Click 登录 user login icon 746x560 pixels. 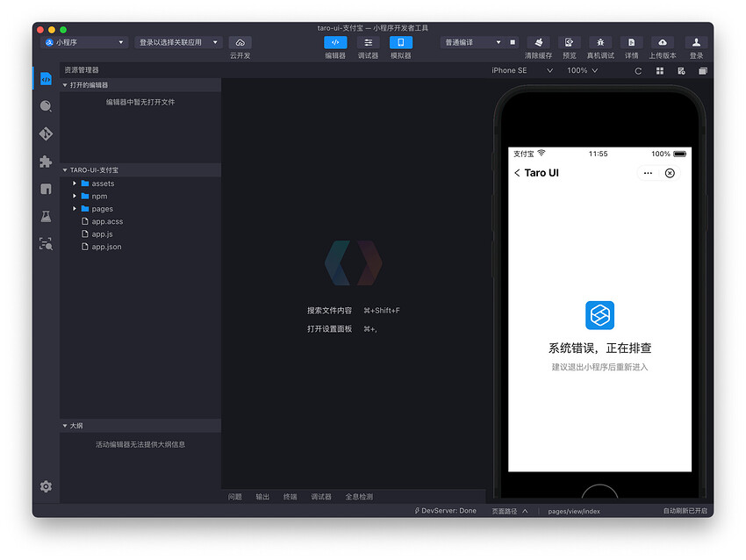[x=696, y=42]
